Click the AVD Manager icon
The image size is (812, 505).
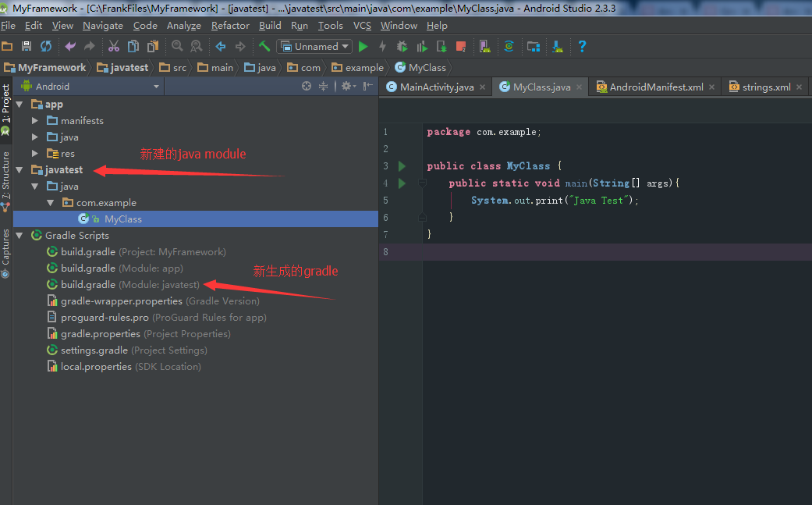pos(484,47)
